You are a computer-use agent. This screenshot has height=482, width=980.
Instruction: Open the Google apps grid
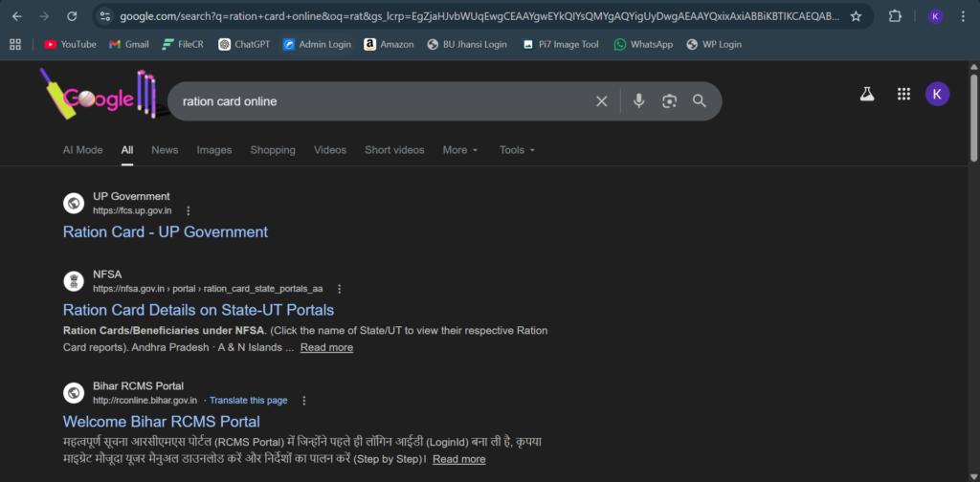[x=903, y=94]
